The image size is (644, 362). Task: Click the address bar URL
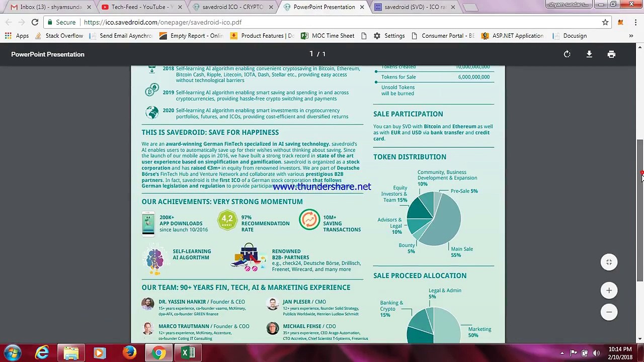coord(163,22)
